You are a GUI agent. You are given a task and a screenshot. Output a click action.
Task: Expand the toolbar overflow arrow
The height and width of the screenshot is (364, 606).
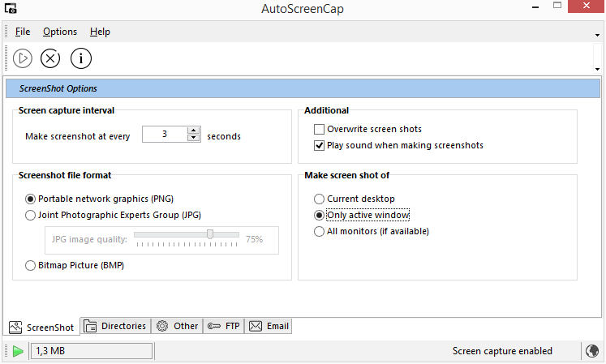[598, 70]
